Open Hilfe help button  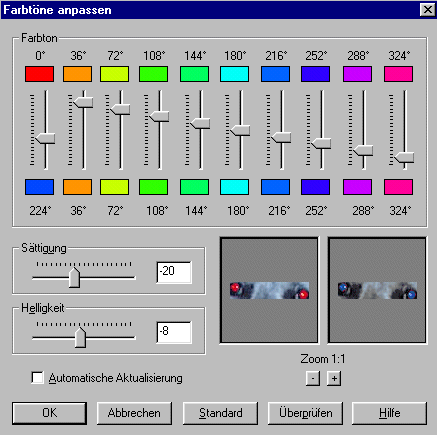point(389,413)
